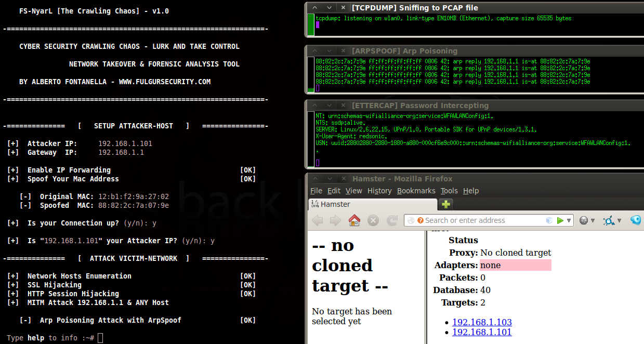Open target link 192.168.1.101 in Hamster

coord(482,332)
